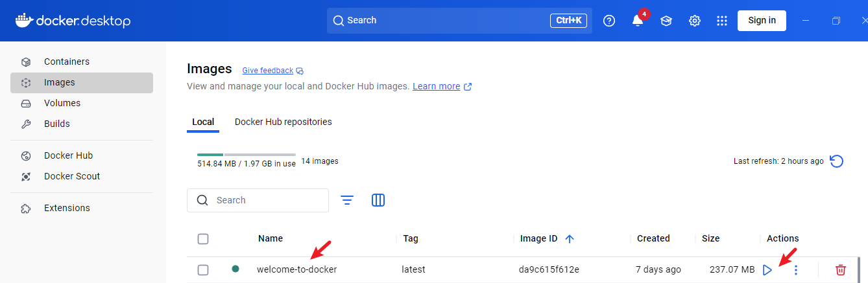Click the Containers cube icon
The image size is (868, 283).
click(26, 62)
